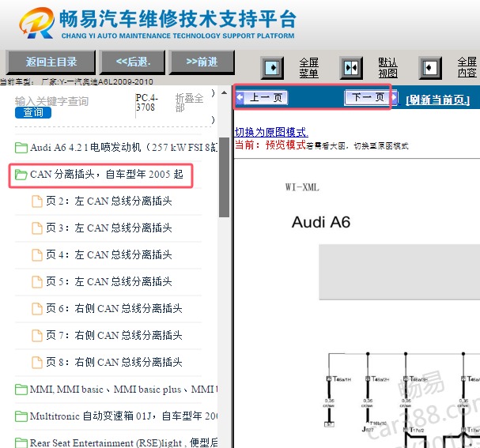480x448 pixels.
Task: Click the PC.4-3708 text in the sidebar
Action: pyautogui.click(x=147, y=103)
